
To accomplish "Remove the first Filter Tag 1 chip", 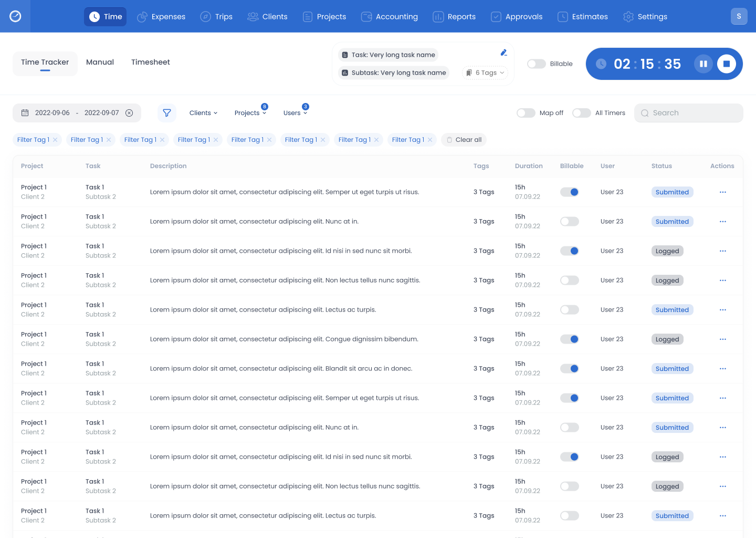I will [55, 140].
